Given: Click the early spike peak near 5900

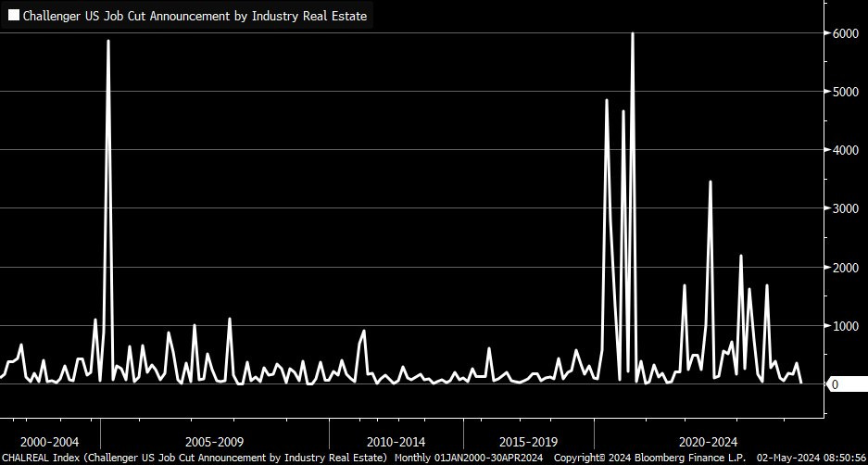Looking at the screenshot, I should (x=108, y=41).
